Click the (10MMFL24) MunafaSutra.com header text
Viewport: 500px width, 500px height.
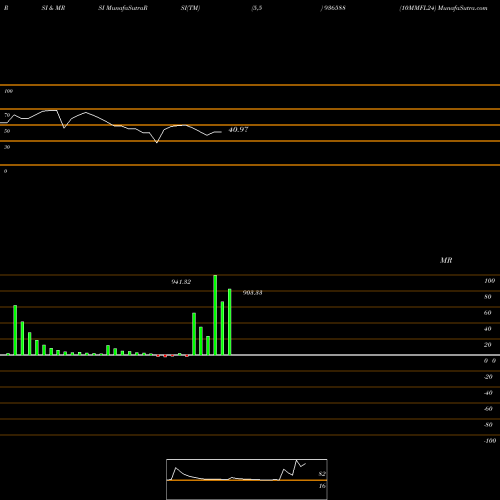[443, 8]
